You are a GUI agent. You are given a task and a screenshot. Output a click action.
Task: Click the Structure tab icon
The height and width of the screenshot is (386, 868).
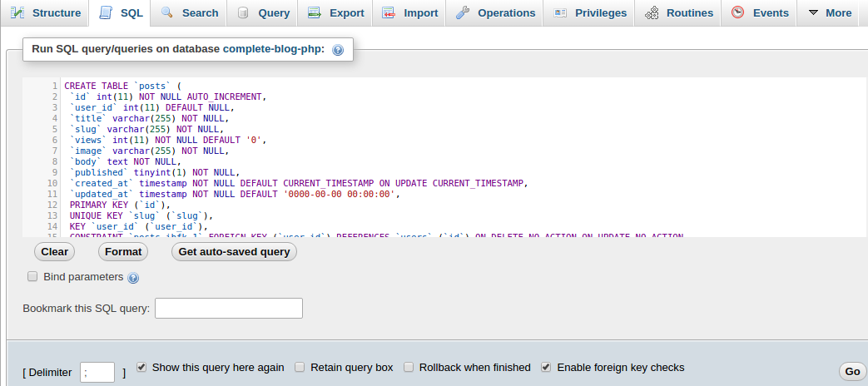17,12
